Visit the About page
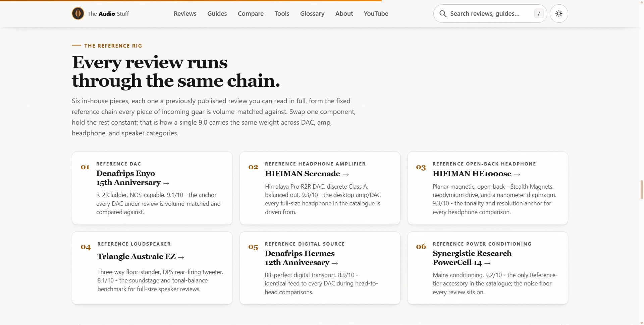Viewport: 644px width, 325px height. click(x=344, y=14)
